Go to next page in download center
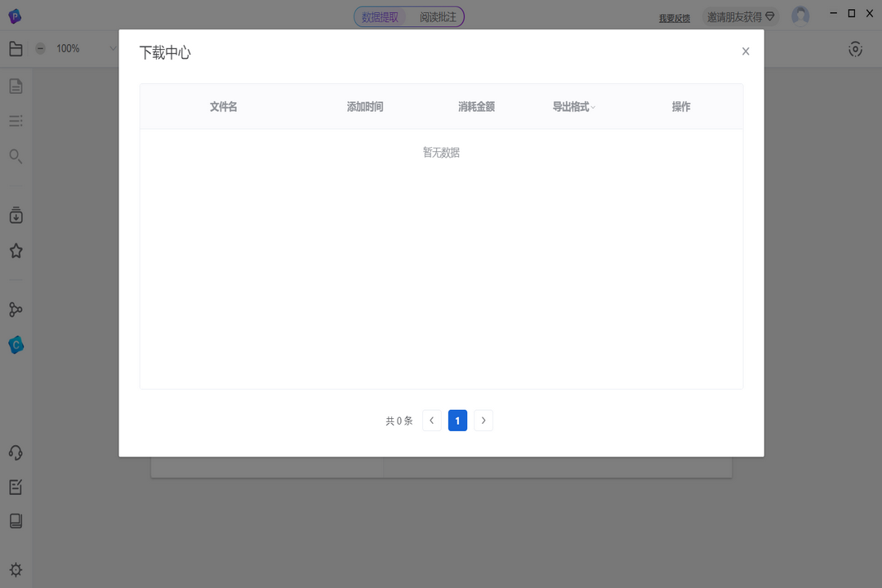The image size is (882, 588). pyautogui.click(x=483, y=420)
